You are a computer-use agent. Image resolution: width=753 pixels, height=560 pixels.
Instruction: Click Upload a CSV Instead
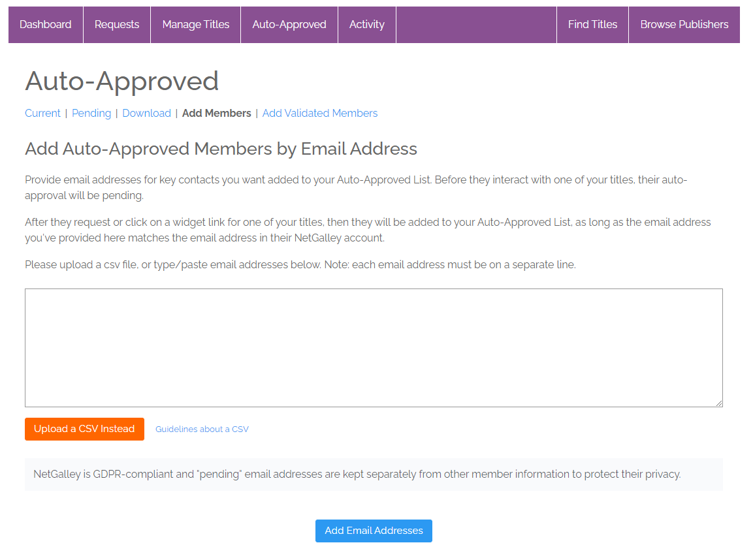84,429
